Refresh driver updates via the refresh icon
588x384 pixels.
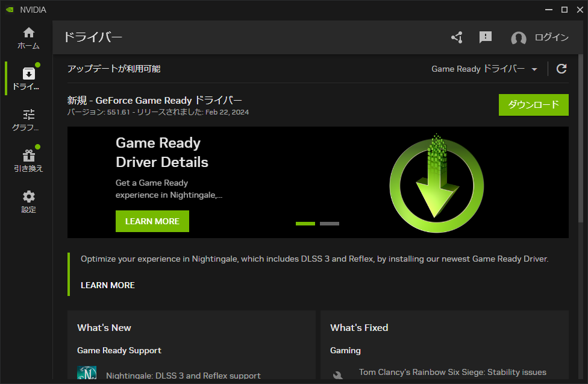click(561, 69)
